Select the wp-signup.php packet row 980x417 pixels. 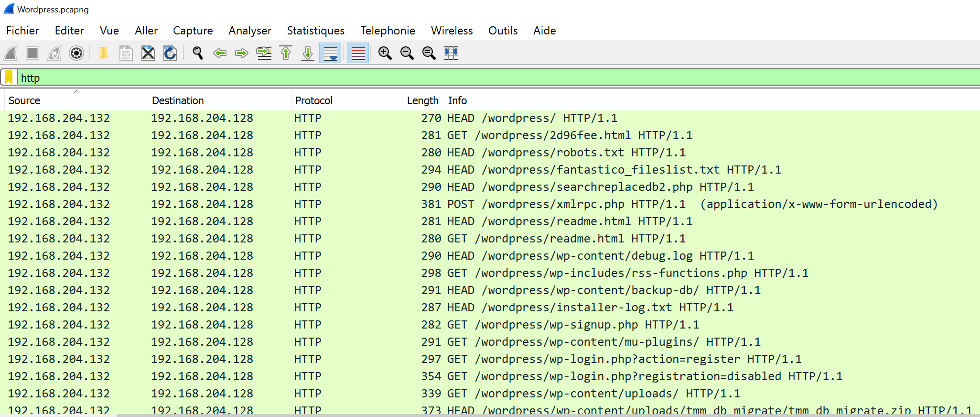click(x=490, y=325)
